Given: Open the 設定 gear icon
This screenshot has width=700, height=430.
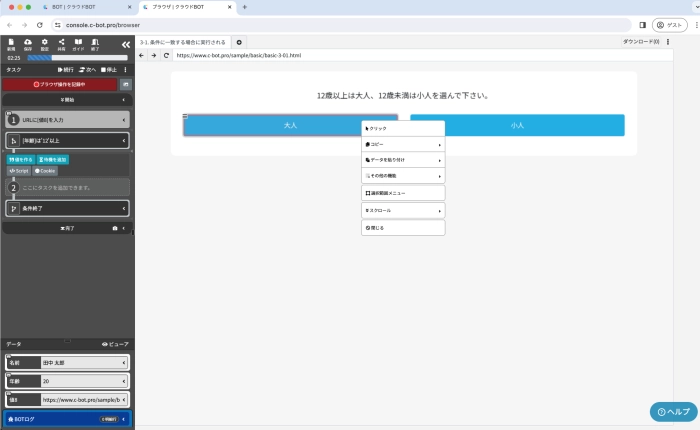Looking at the screenshot, I should [x=44, y=44].
